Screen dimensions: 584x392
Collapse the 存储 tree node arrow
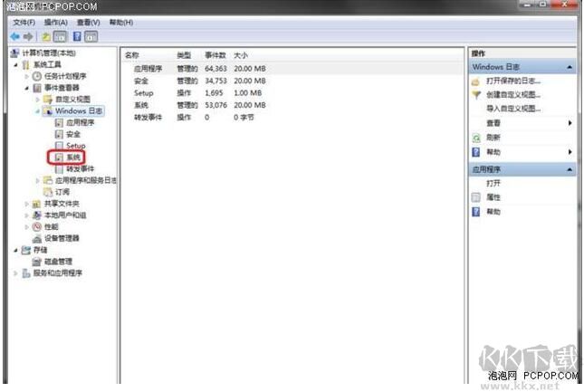click(x=16, y=250)
